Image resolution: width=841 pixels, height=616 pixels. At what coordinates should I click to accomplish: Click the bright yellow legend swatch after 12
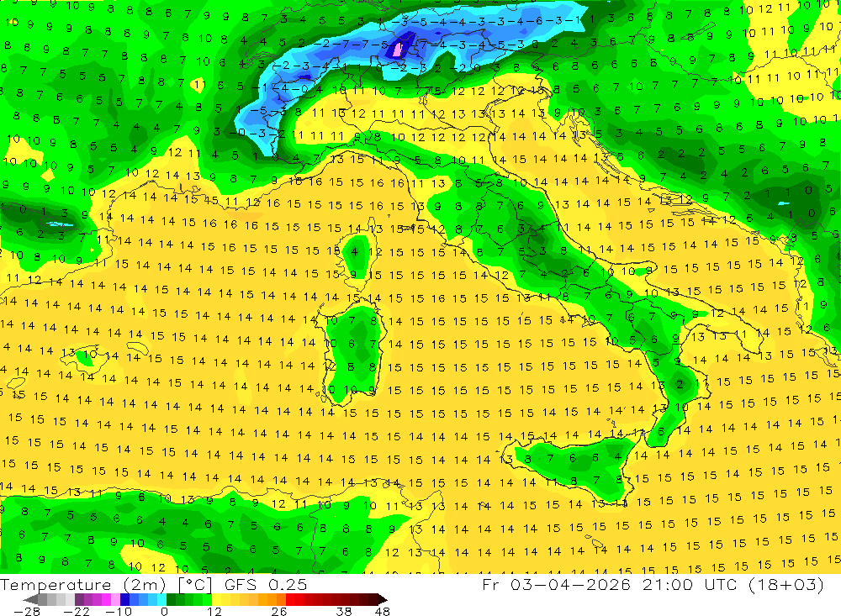[216, 599]
